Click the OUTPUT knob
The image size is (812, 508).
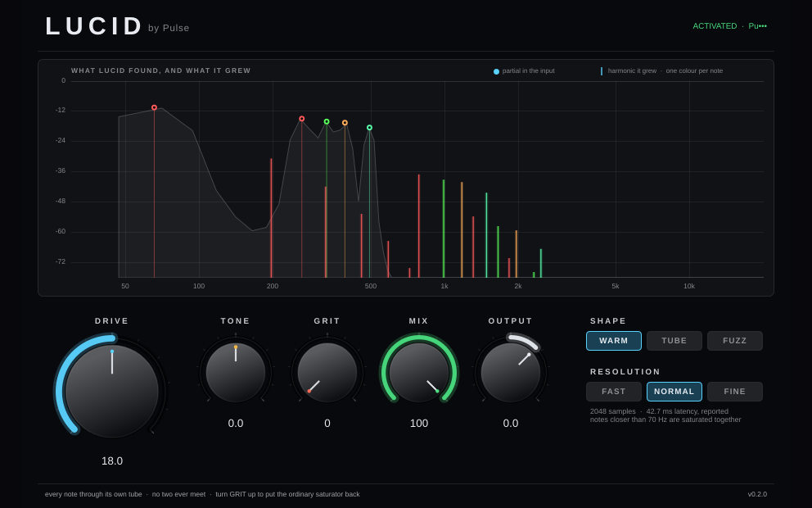[x=511, y=372]
